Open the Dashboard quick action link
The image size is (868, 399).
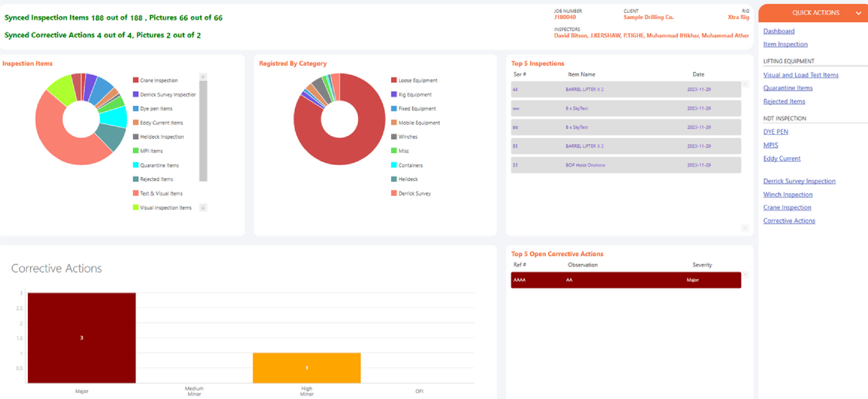[779, 31]
